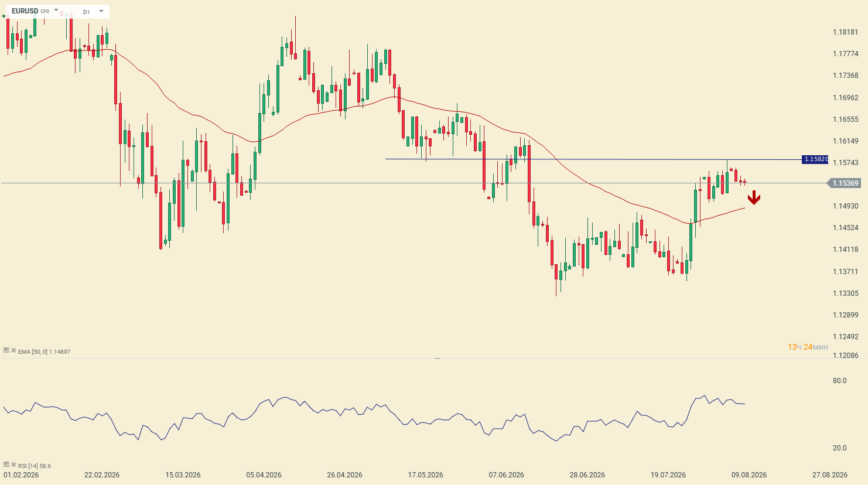Click the 1.18181 price axis label

click(845, 32)
